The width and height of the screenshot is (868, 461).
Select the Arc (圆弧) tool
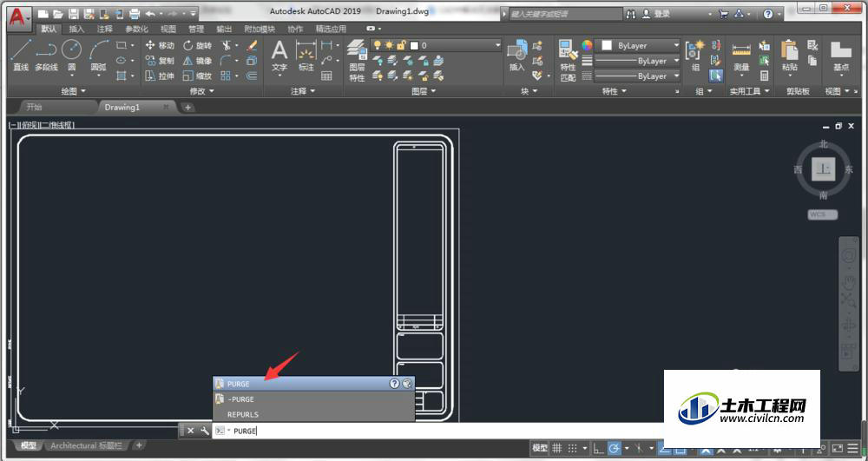pos(99,56)
